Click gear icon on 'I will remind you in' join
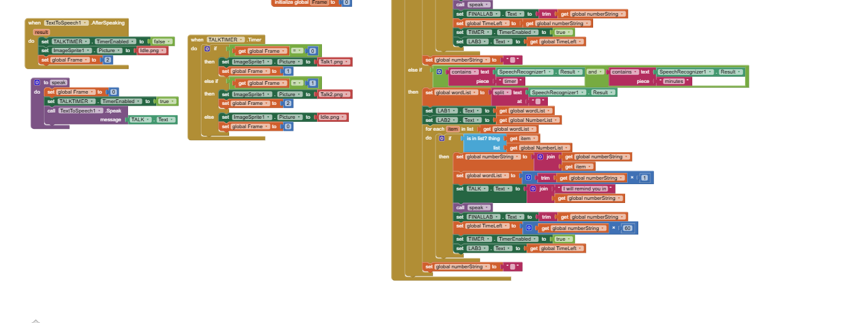Screen dimensions: 868x323 point(533,189)
